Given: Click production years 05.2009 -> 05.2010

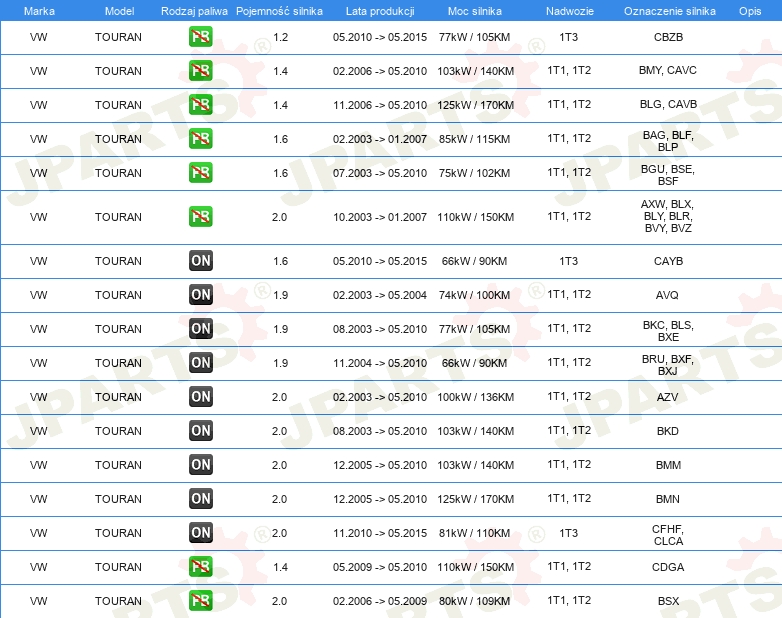Looking at the screenshot, I should tap(380, 567).
